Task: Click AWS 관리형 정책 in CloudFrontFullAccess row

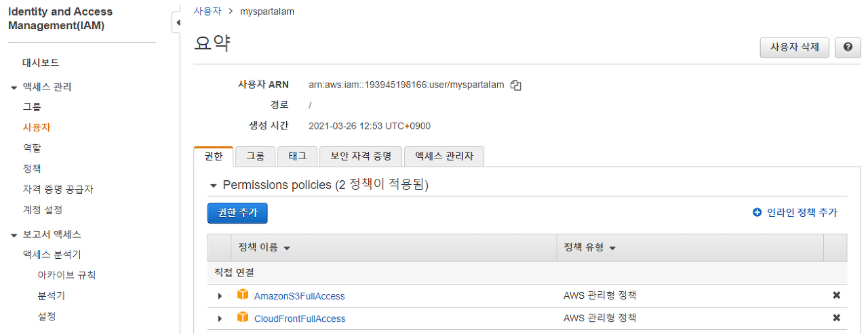Action: 600,318
